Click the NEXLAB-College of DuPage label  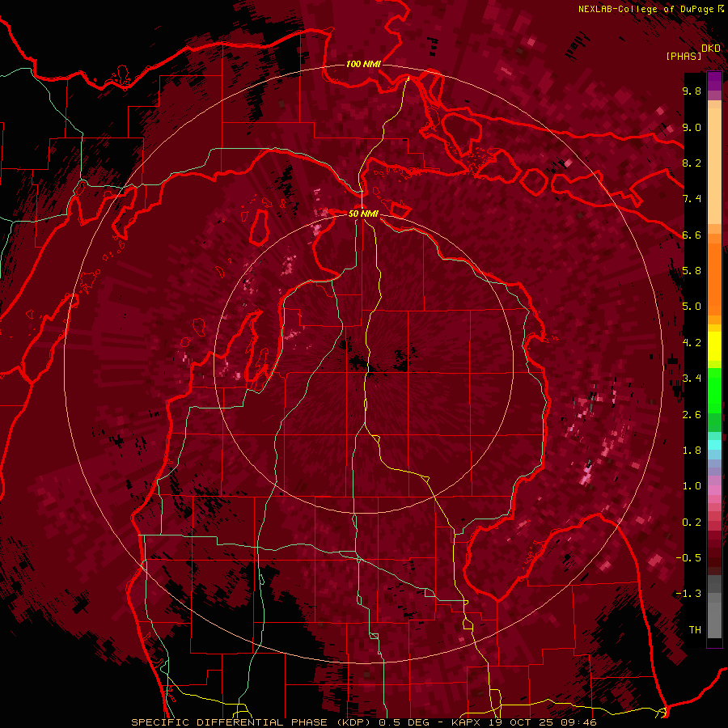(x=650, y=9)
